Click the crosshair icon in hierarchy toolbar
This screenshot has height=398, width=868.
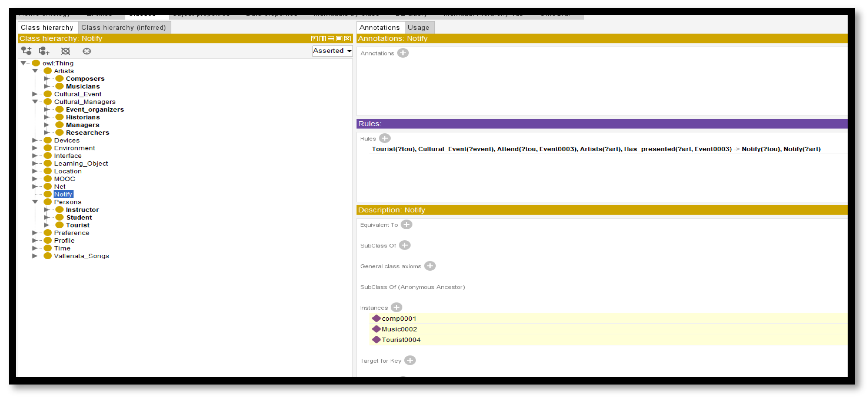point(87,51)
